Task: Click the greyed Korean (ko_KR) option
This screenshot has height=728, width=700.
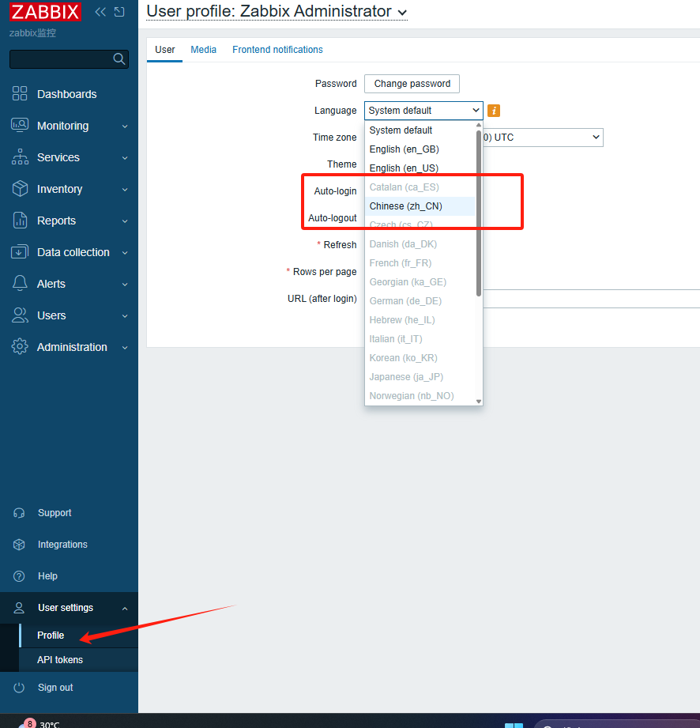Action: pyautogui.click(x=420, y=358)
